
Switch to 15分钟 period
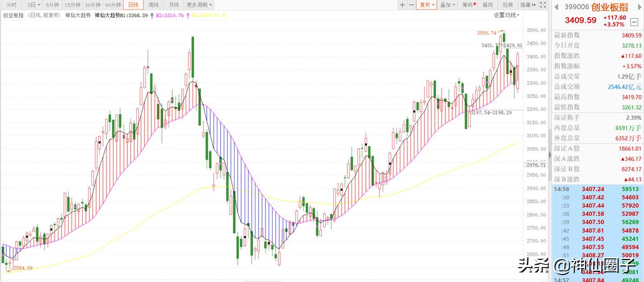tap(72, 5)
